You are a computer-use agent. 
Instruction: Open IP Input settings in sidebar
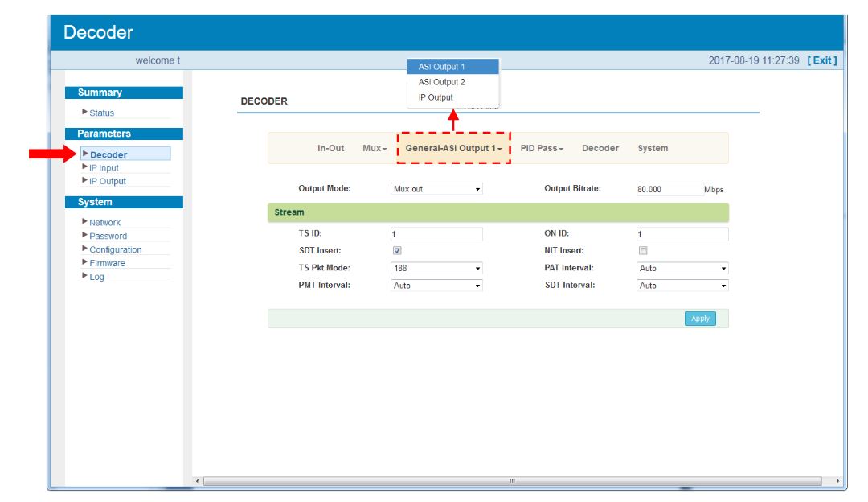pos(104,168)
